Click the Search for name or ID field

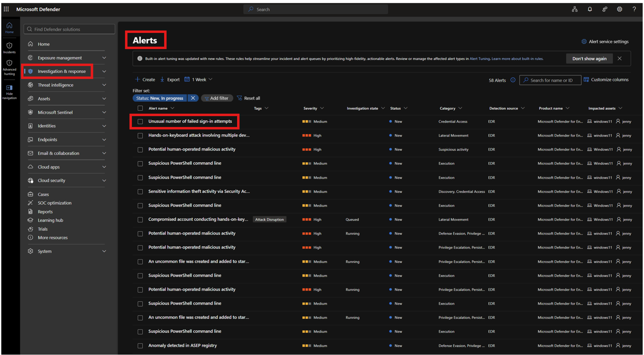(550, 80)
